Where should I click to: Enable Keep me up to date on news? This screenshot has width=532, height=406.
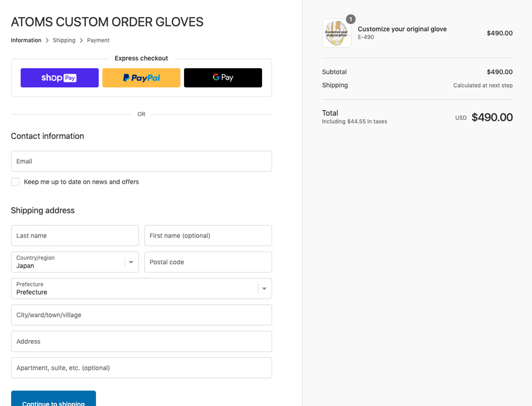coord(15,182)
